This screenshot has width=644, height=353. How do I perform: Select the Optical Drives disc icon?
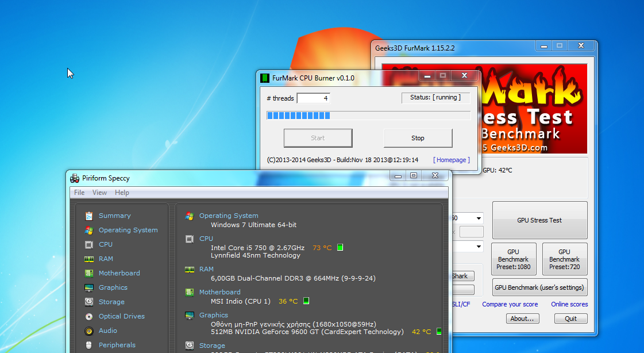(x=88, y=316)
